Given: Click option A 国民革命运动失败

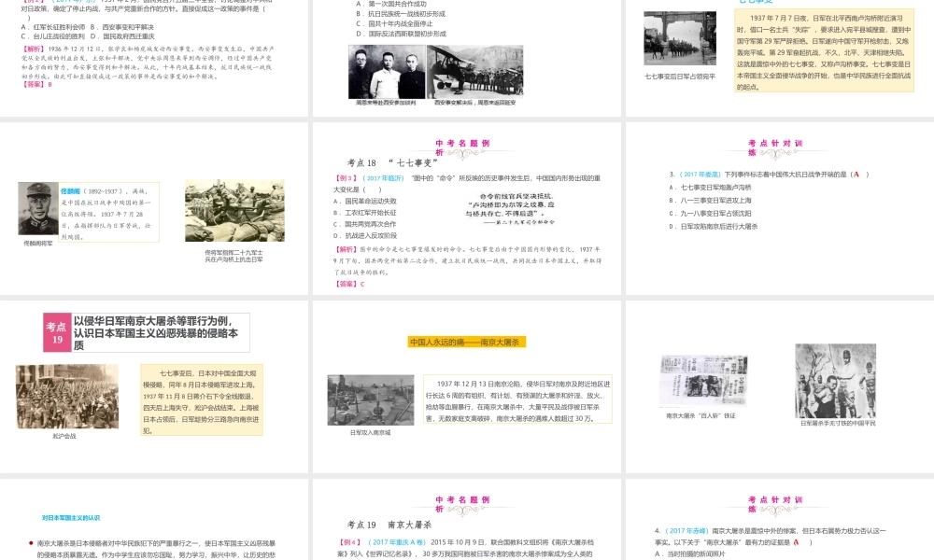Looking at the screenshot, I should (364, 202).
